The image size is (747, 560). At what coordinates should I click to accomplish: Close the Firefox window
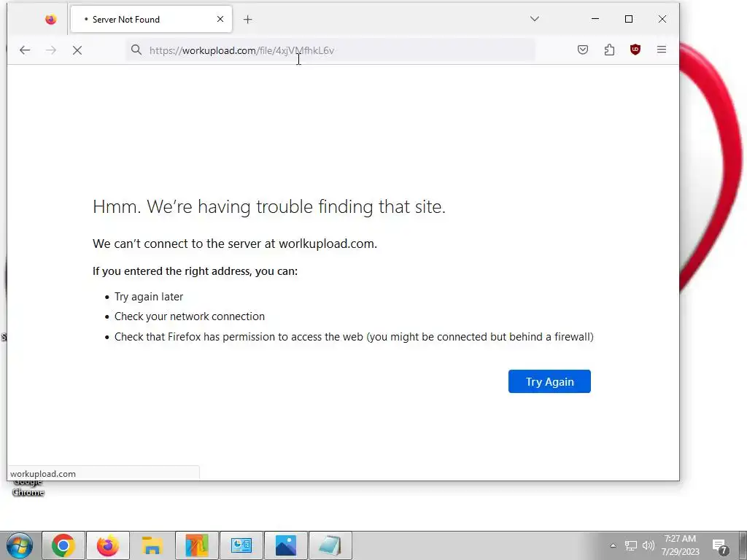point(662,19)
